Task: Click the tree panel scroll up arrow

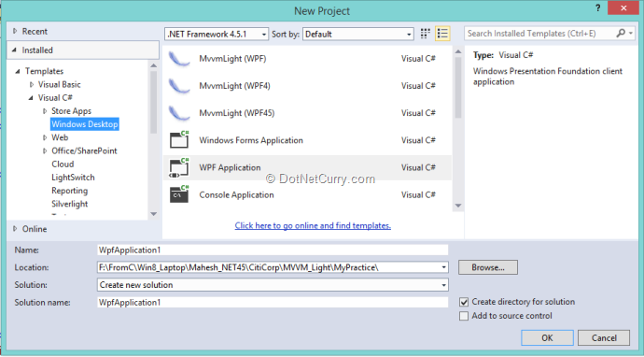Action: tap(154, 65)
